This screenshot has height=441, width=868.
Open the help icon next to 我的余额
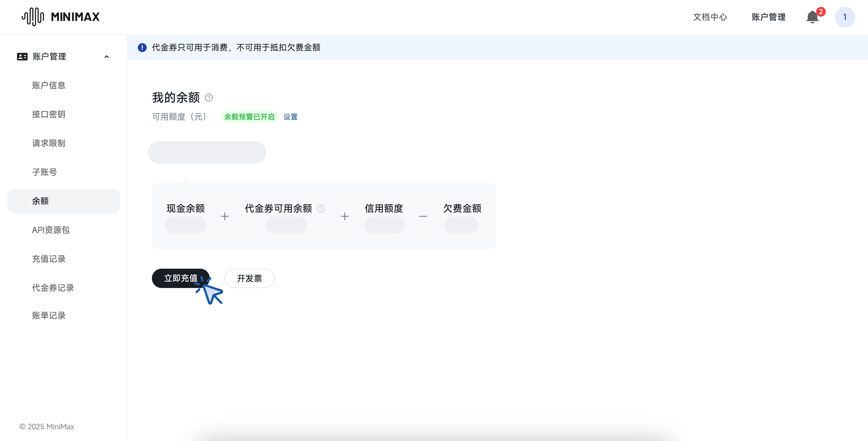209,98
